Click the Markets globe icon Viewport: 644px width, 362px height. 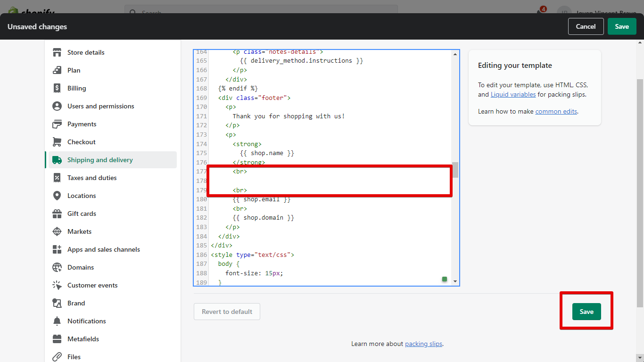point(57,231)
